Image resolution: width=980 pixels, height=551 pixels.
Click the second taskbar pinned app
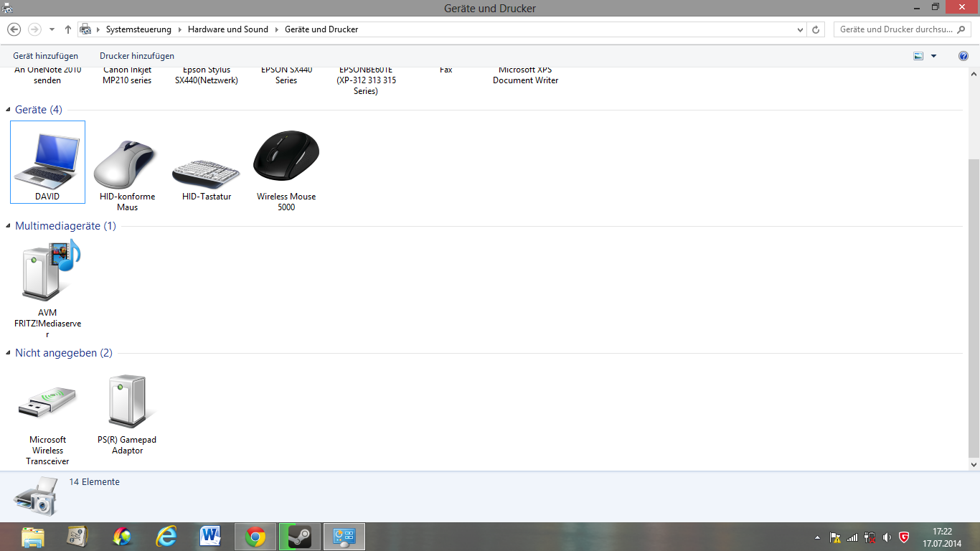[x=77, y=537]
